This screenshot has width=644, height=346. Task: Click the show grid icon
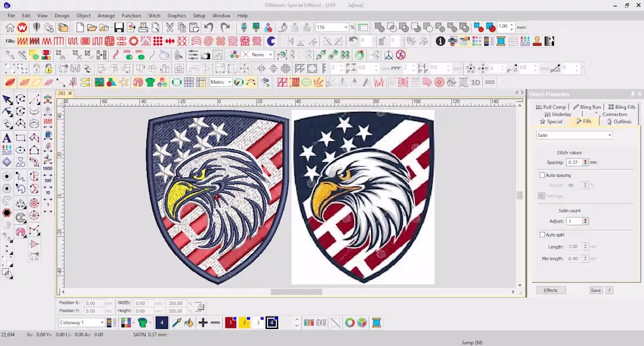(x=189, y=83)
